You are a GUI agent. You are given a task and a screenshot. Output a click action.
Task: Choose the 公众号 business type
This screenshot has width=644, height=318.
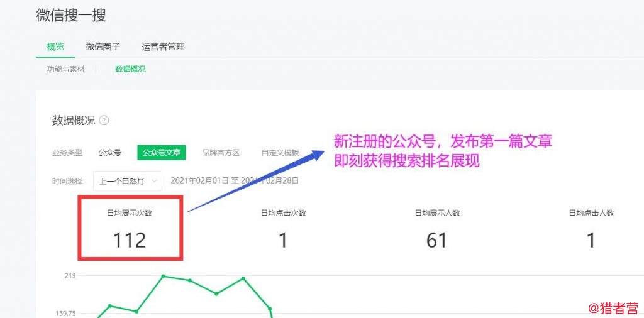pyautogui.click(x=109, y=153)
